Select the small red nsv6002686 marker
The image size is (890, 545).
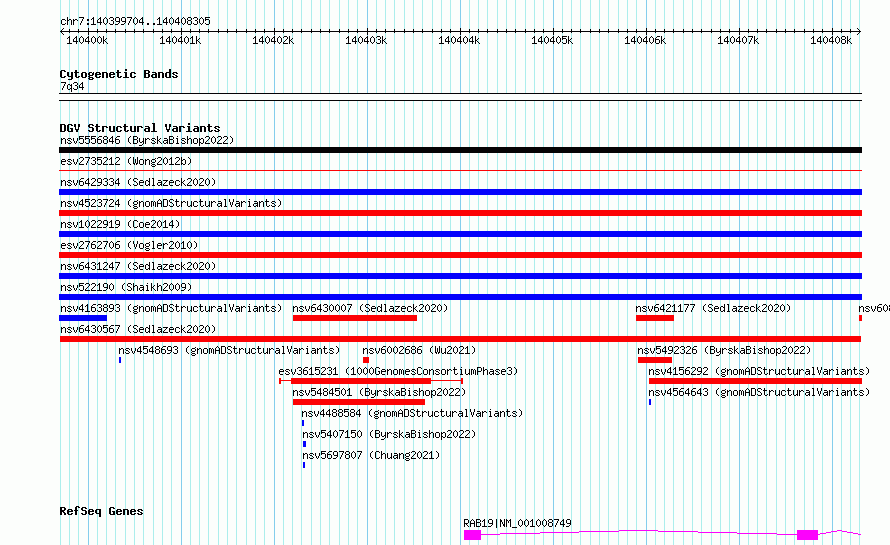(366, 360)
